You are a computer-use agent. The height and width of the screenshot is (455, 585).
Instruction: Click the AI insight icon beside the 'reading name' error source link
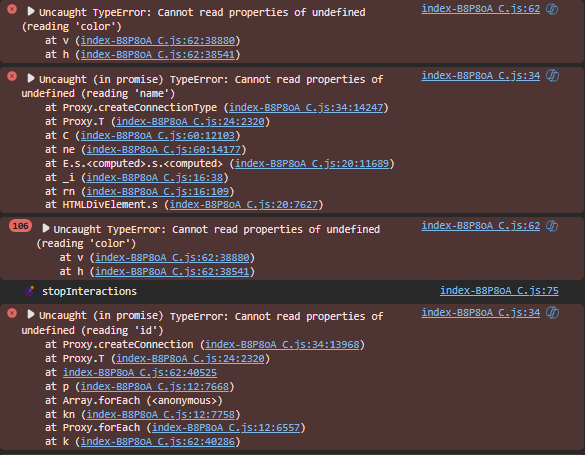click(552, 76)
